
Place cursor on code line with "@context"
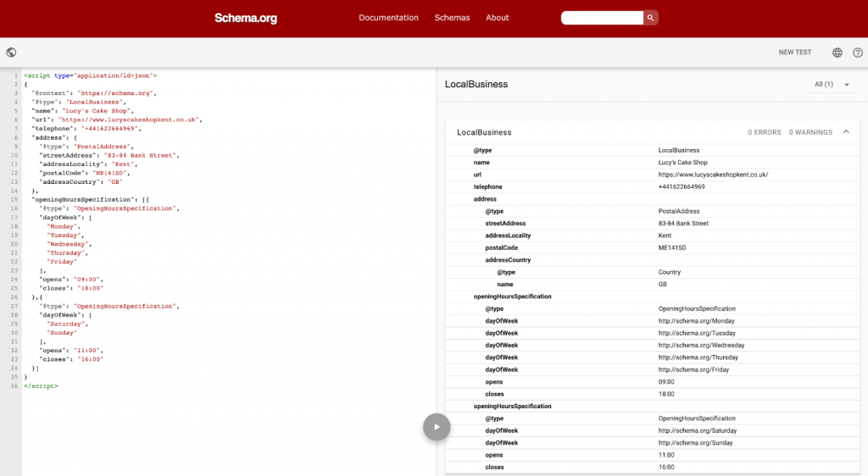94,93
